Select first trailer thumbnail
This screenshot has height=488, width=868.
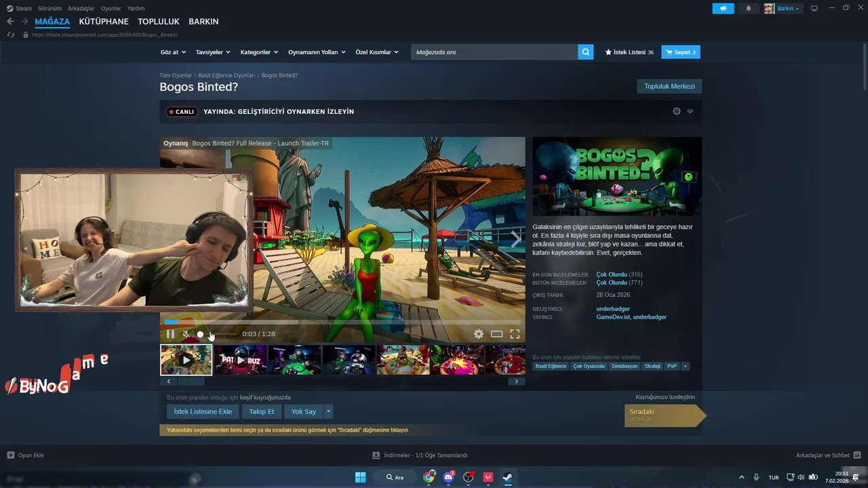coord(186,360)
